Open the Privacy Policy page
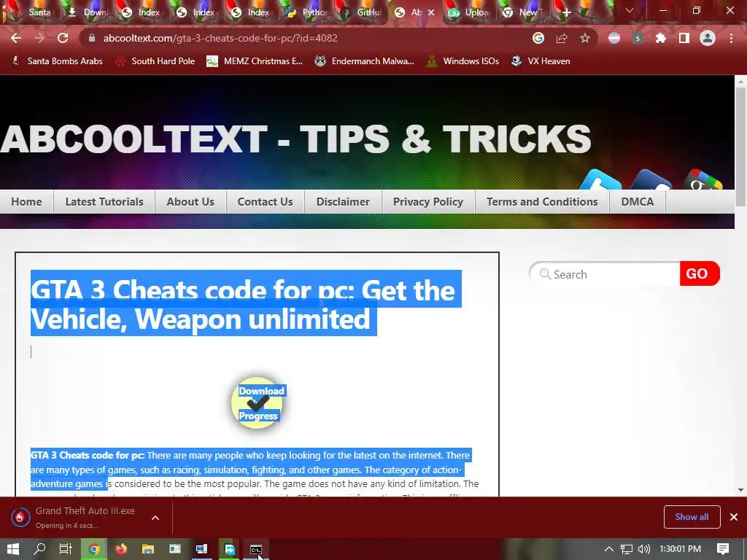The image size is (747, 560). [x=428, y=202]
